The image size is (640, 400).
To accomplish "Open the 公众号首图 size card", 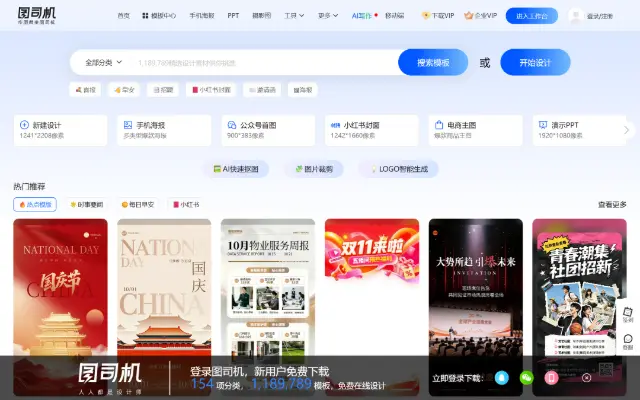I will [x=268, y=130].
